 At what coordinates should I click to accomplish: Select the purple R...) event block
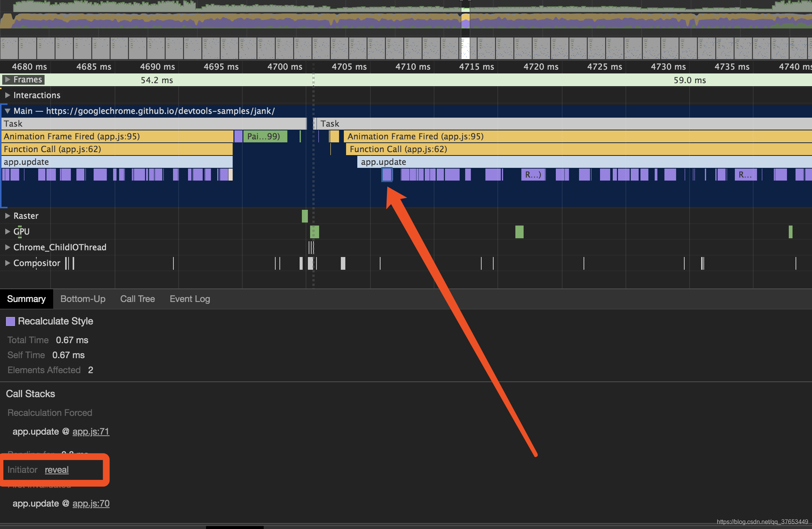533,175
